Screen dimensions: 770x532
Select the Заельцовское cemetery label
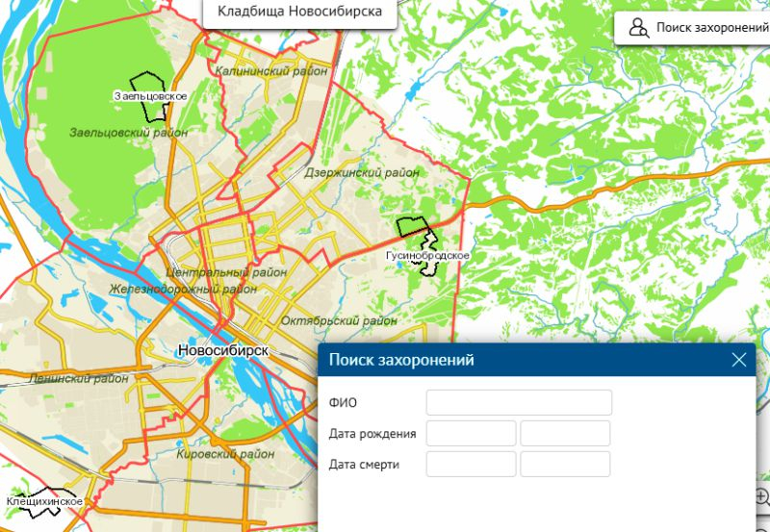pyautogui.click(x=151, y=96)
